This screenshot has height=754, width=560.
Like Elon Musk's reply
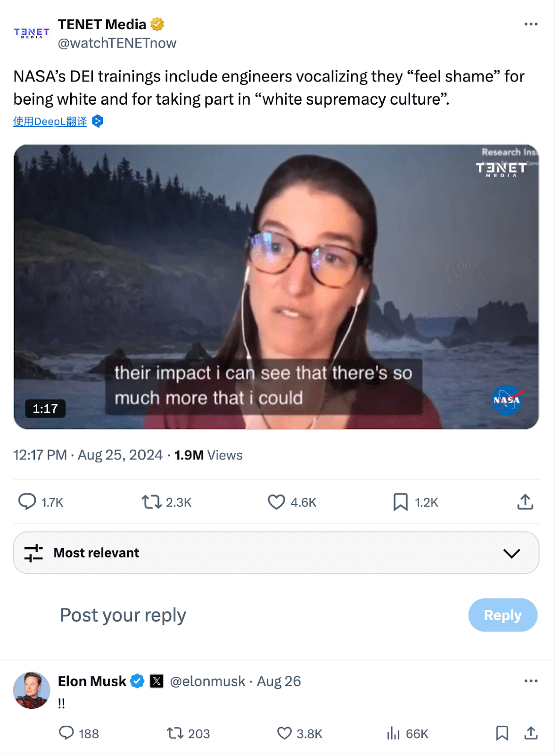click(x=284, y=733)
